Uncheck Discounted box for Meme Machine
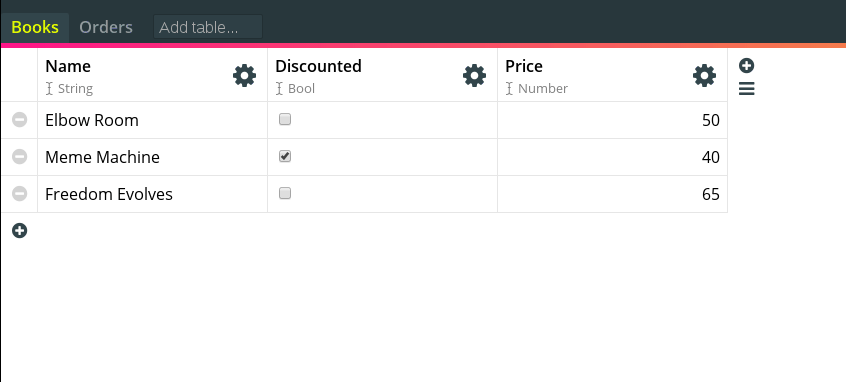Screen dimensions: 846x382 (285, 156)
